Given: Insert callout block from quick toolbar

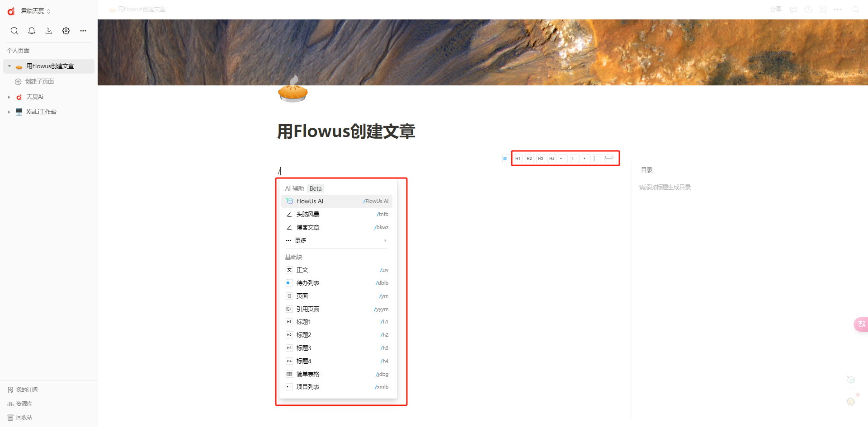Looking at the screenshot, I should pos(609,158).
